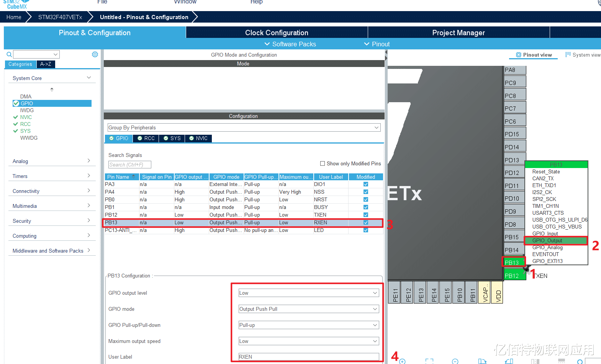The image size is (601, 364).
Task: Open the Pinout dropdown menu
Action: pyautogui.click(x=377, y=44)
